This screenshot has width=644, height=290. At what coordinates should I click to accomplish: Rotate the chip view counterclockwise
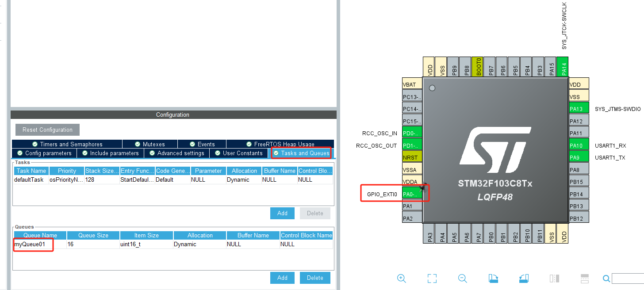coord(524,278)
